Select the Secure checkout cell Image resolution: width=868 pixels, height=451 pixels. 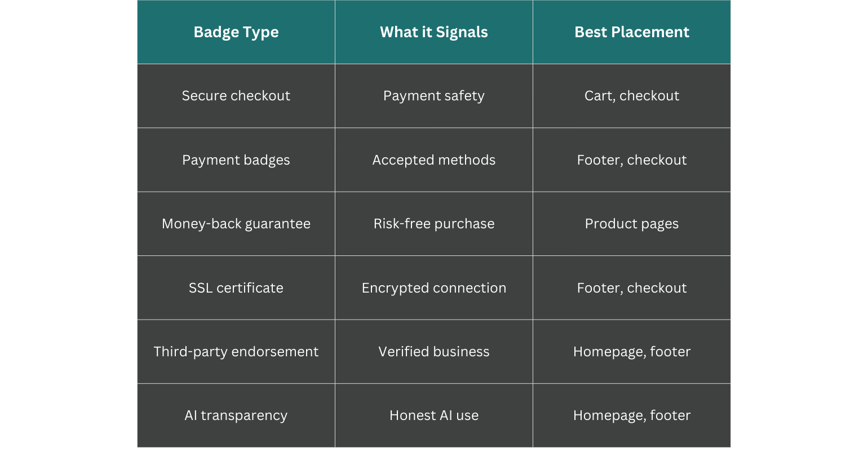(x=236, y=96)
